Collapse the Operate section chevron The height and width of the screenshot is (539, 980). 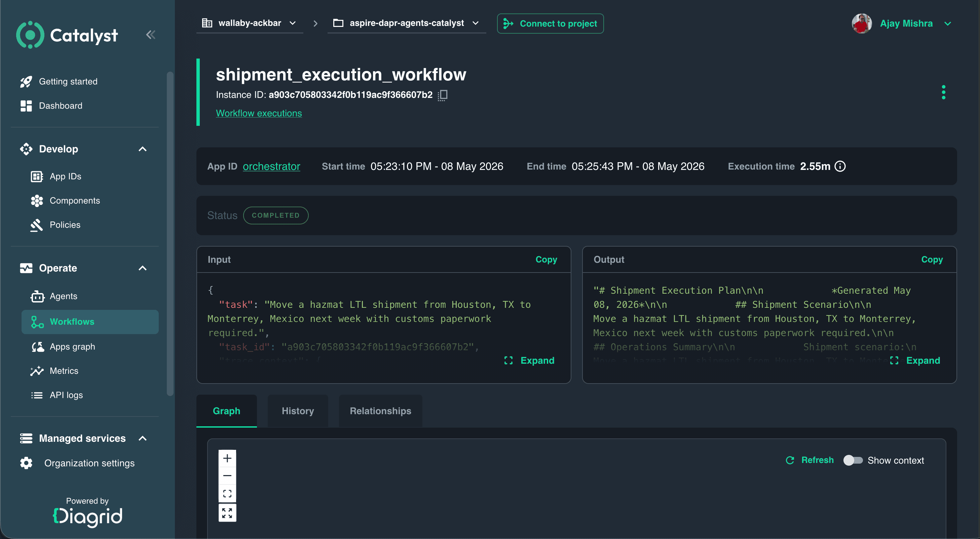143,268
